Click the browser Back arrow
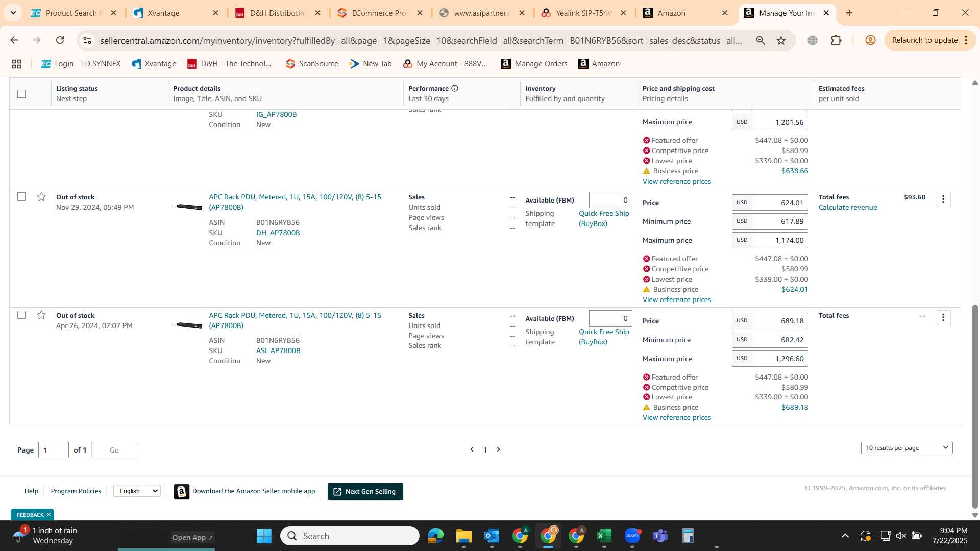 pyautogui.click(x=14, y=40)
